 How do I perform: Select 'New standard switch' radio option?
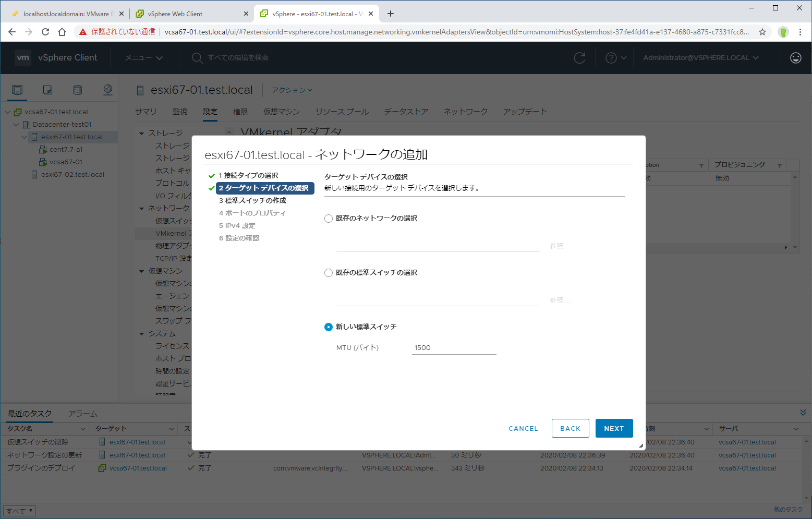click(x=329, y=327)
